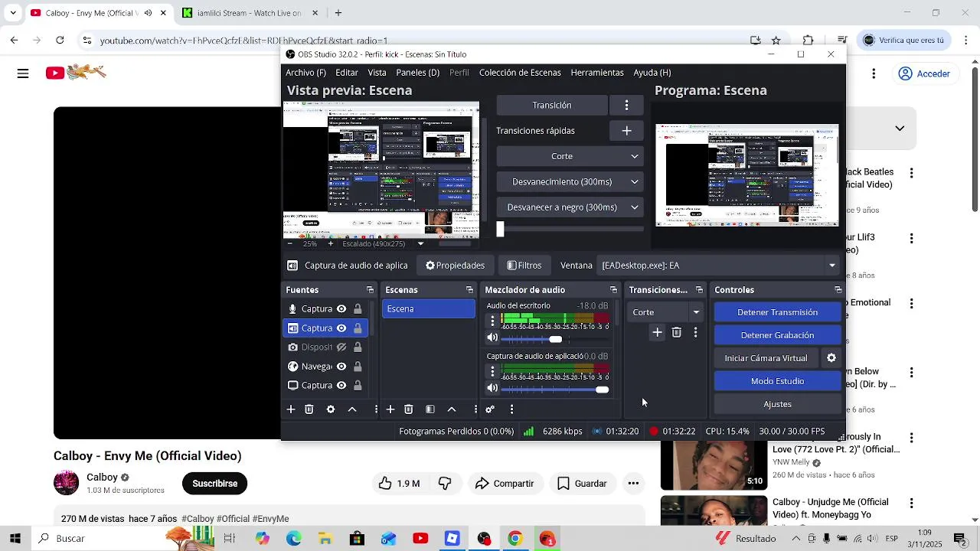Open audio mixer menu dots in toolbar
The image size is (980, 551).
(511, 409)
